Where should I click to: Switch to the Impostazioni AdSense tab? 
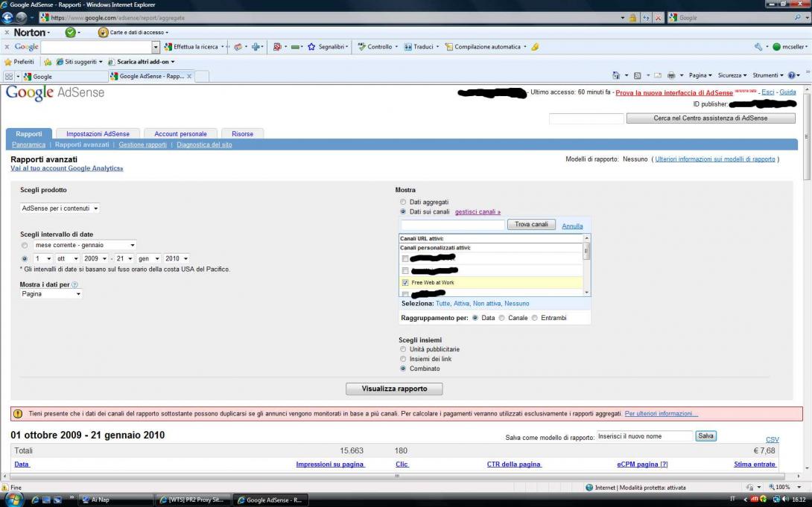pos(98,133)
